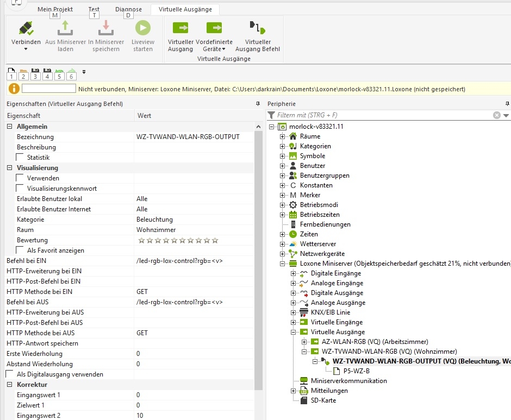Select the SD-Karte item in tree
The width and height of the screenshot is (511, 420).
323,400
